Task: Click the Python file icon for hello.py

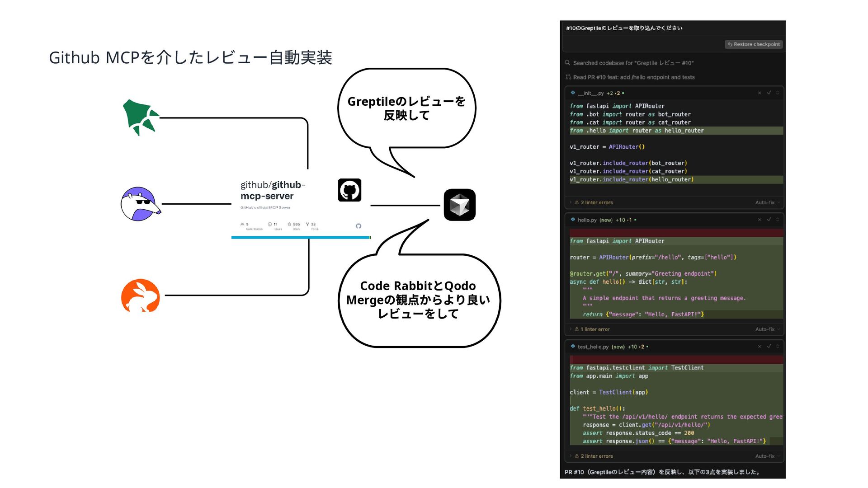Action: [x=573, y=220]
